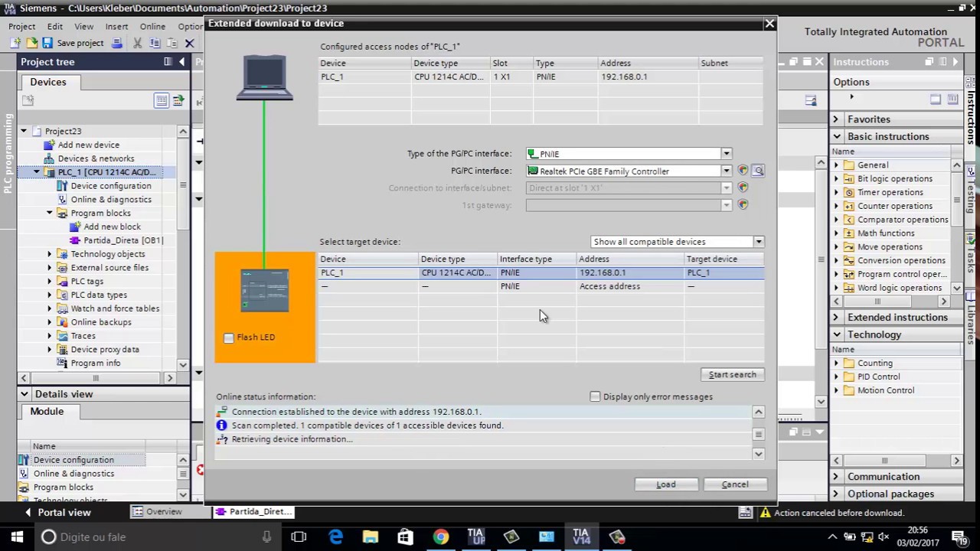Collapse the Program blocks tree node
Image resolution: width=980 pixels, height=551 pixels.
[50, 213]
